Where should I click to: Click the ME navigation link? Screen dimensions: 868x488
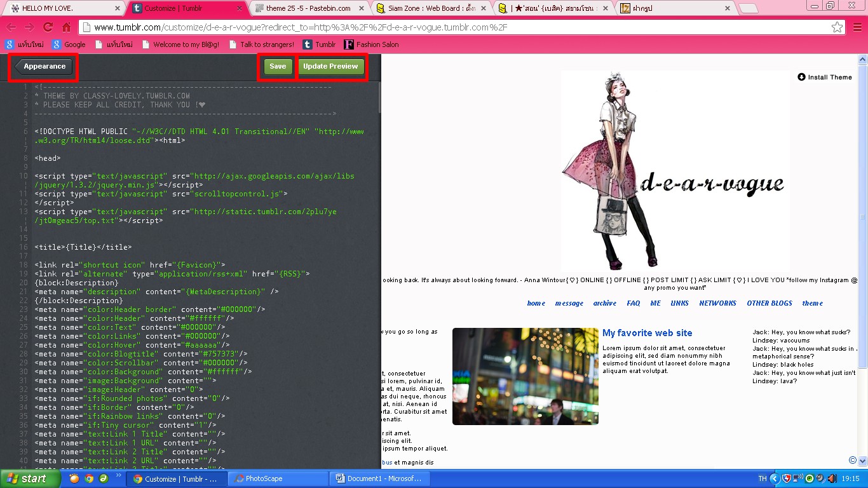pos(656,303)
